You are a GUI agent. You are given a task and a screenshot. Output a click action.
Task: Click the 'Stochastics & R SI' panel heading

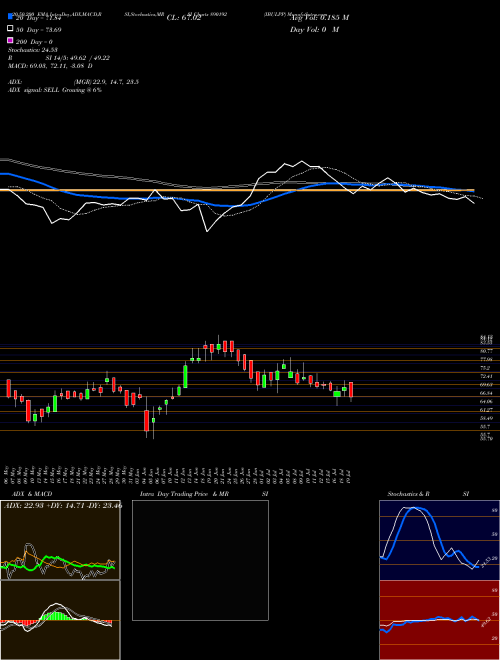point(428,494)
